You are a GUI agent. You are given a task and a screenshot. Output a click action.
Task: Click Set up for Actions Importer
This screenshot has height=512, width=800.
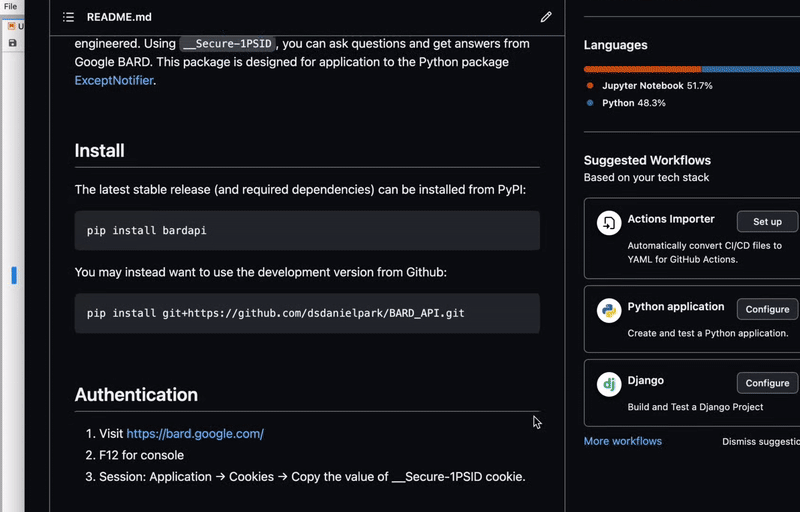pos(767,221)
